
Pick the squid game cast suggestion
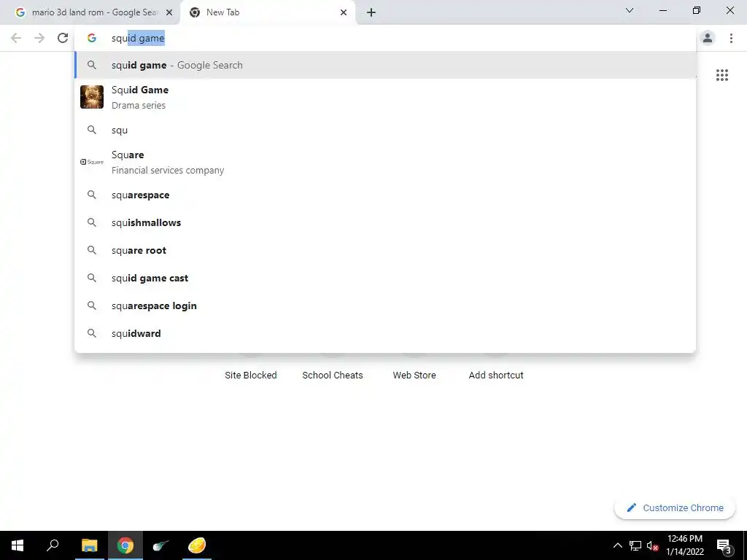(385, 278)
